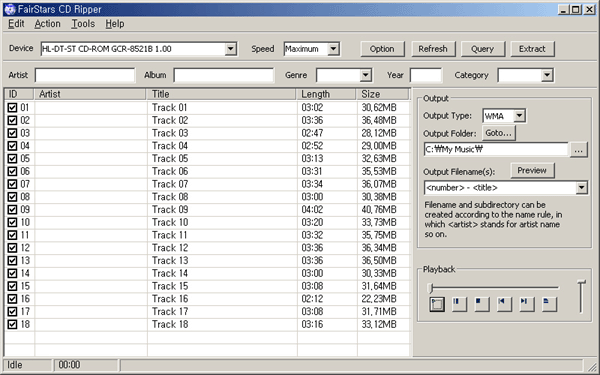Expand the Category dropdown
This screenshot has width=600, height=375.
coord(547,75)
